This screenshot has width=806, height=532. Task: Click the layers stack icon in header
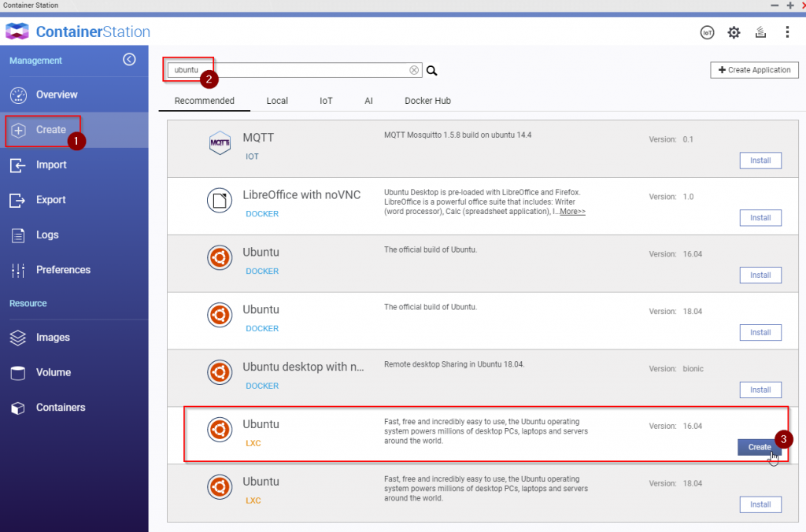click(x=760, y=32)
